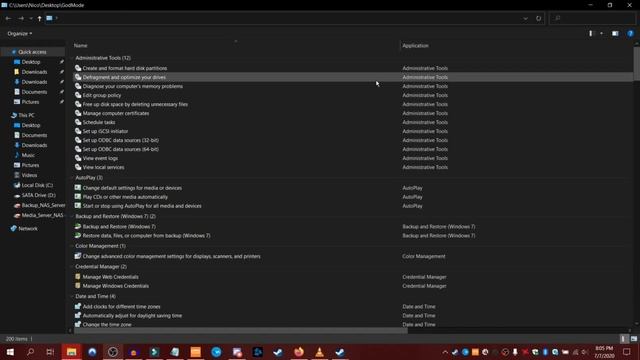Select 'Change advanced color management settings' item
This screenshot has width=640, height=360.
[x=171, y=256]
